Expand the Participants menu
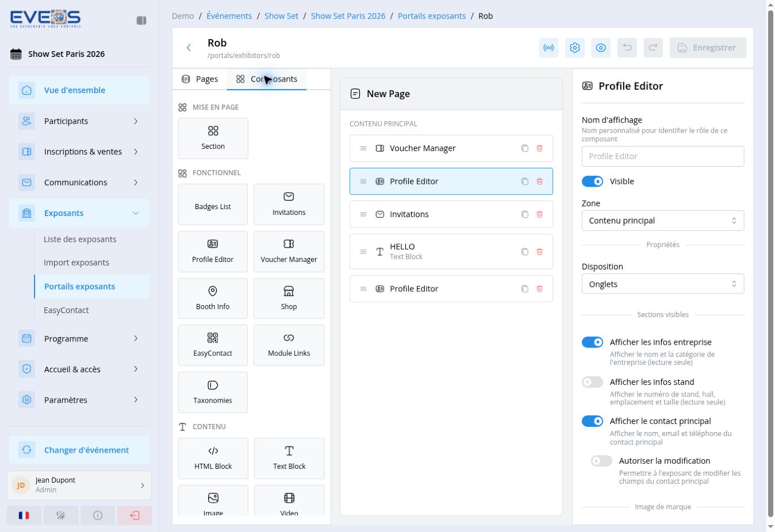This screenshot has width=775, height=532. pos(79,121)
